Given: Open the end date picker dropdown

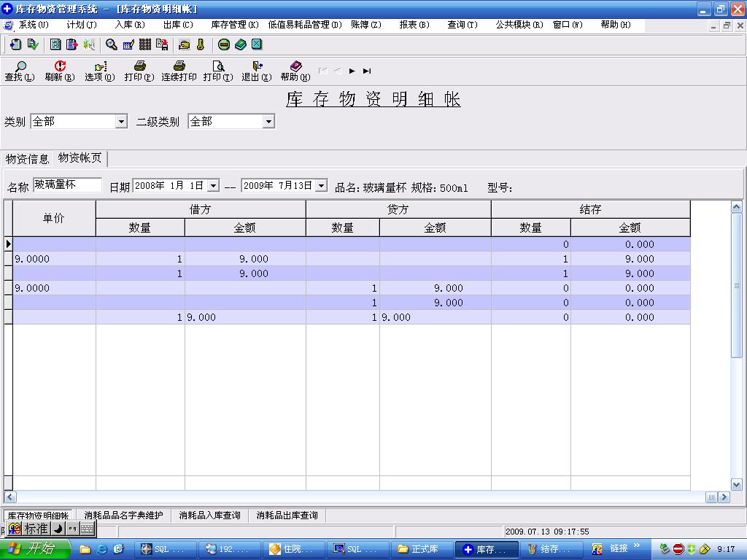Looking at the screenshot, I should (321, 186).
